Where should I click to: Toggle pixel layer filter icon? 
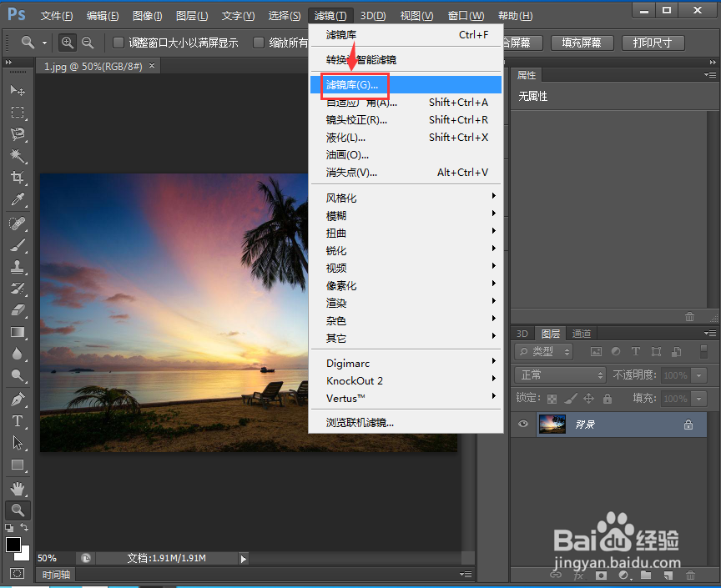pos(596,352)
